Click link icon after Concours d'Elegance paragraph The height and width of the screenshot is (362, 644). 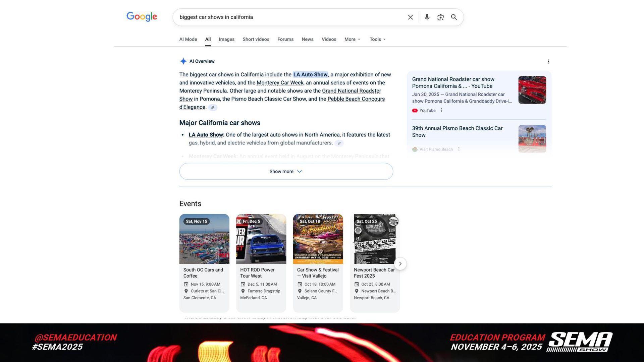click(213, 108)
